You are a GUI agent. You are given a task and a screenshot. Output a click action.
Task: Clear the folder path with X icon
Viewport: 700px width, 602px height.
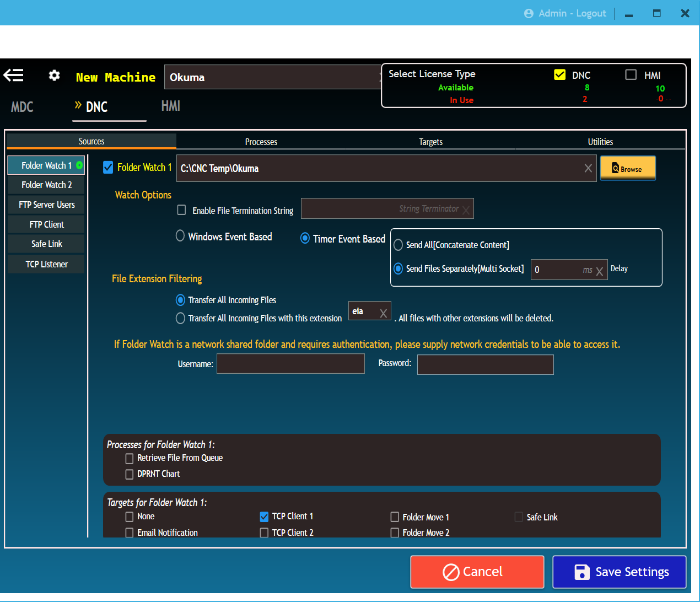tap(588, 169)
